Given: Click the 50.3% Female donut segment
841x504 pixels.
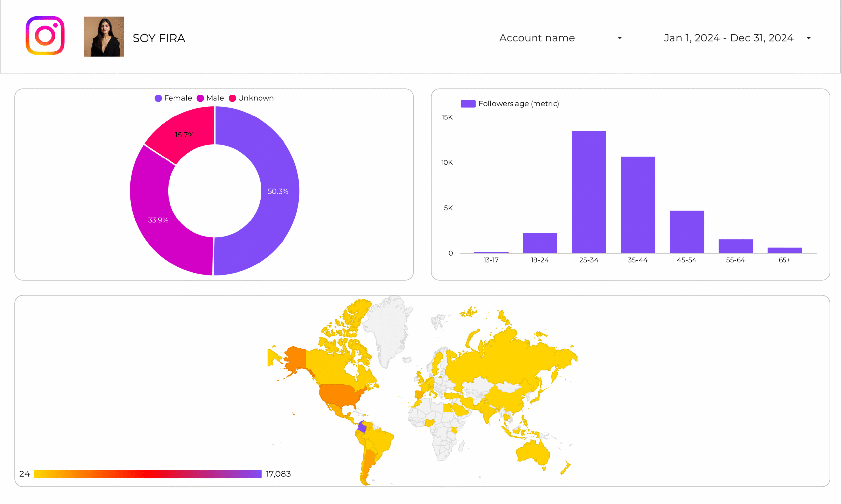Looking at the screenshot, I should (278, 191).
